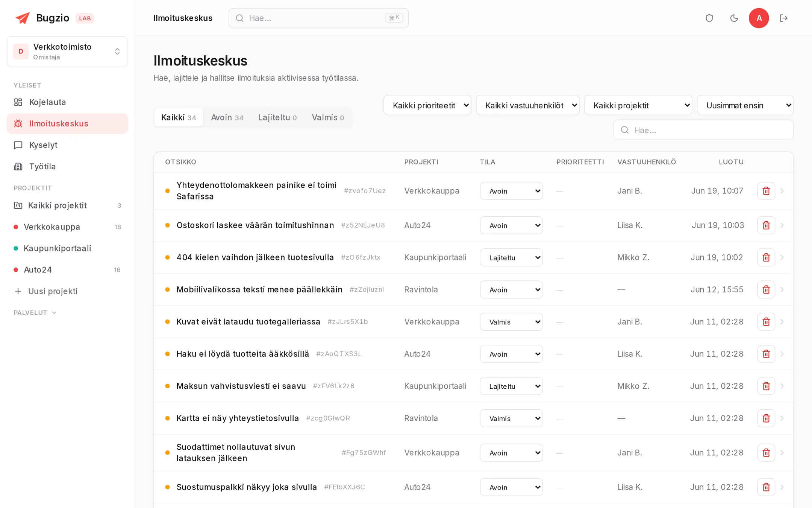
Task: Switch to the Lajiteltu 0 tab
Action: (277, 117)
